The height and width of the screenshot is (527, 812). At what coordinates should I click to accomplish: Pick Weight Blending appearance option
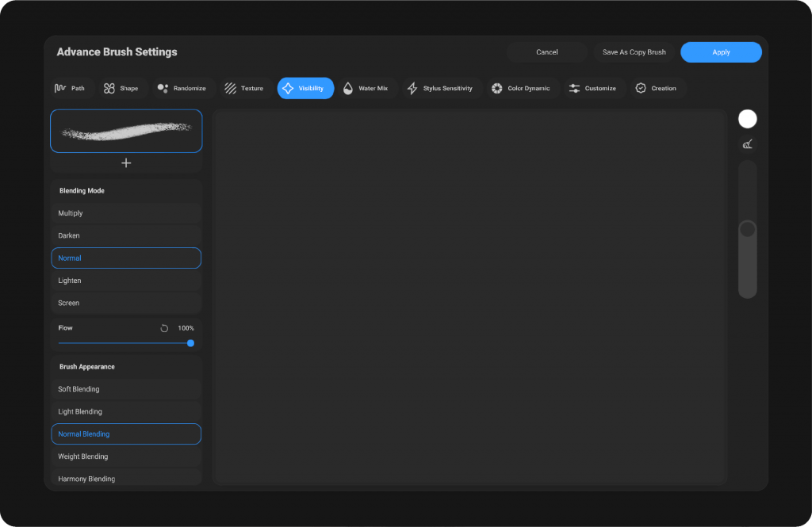[x=126, y=456]
